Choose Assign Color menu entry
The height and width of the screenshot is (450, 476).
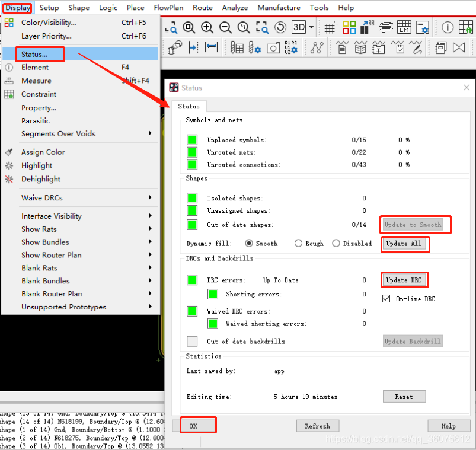pos(80,152)
